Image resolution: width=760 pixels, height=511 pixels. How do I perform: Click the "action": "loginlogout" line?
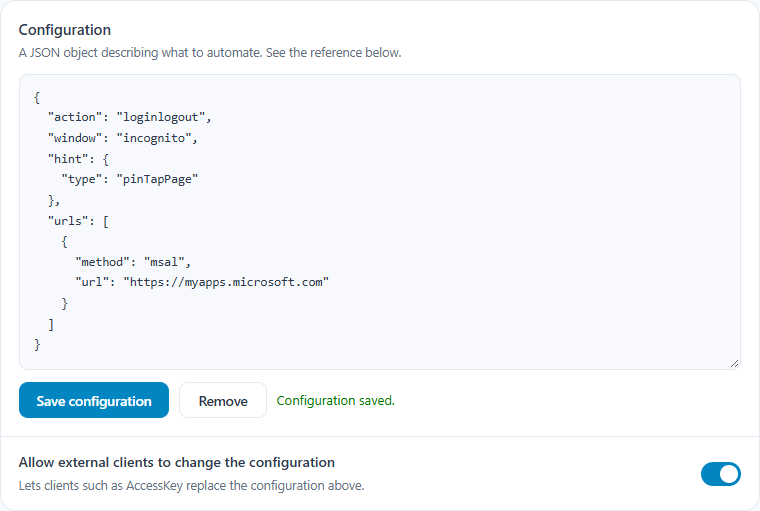pos(129,117)
